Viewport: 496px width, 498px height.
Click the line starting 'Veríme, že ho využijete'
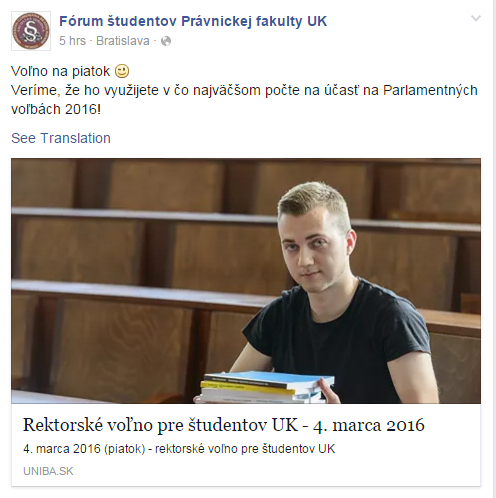point(244,90)
